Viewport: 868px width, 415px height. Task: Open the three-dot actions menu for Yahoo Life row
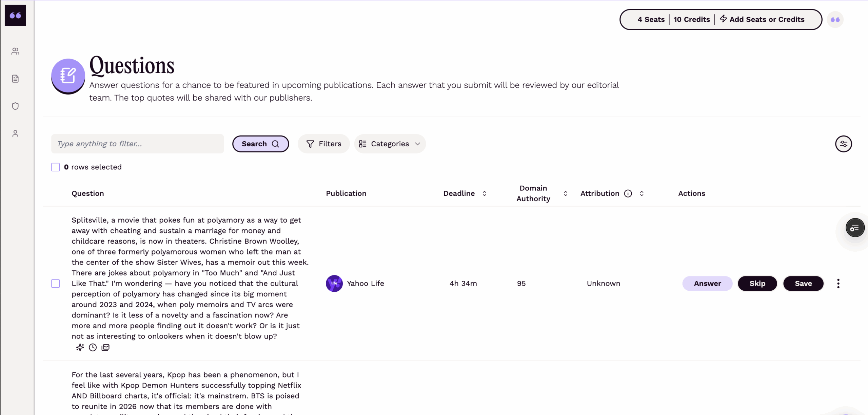click(838, 283)
